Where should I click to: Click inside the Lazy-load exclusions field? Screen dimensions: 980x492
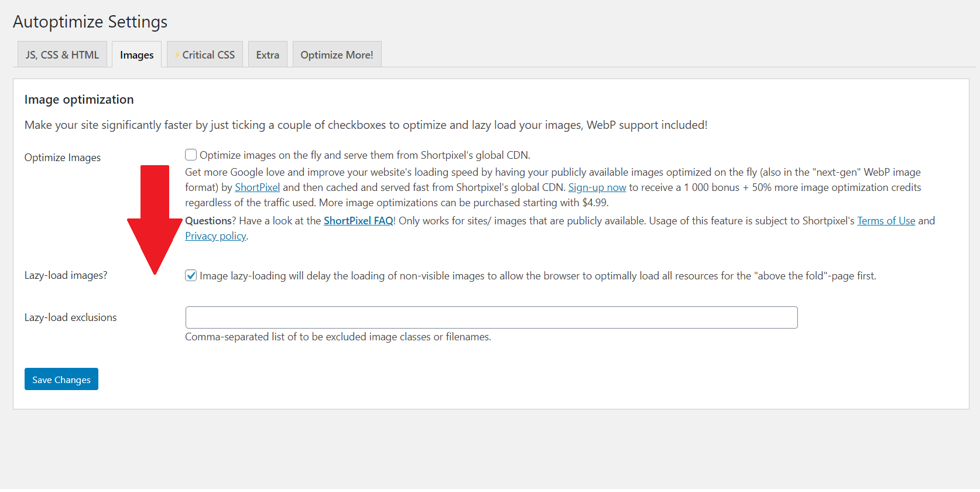tap(491, 317)
